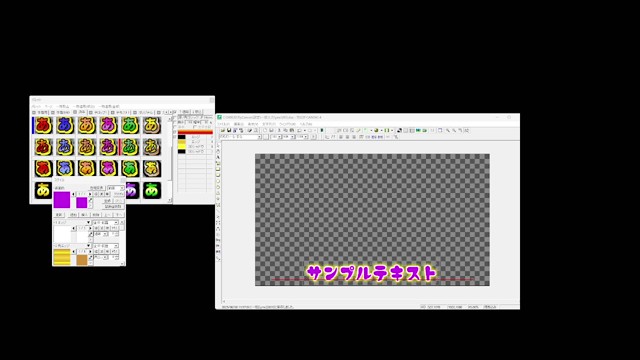Screen dimensions: 640x360
Task: Open the font name dropdown in the canvas toolbar
Action: coord(240,137)
